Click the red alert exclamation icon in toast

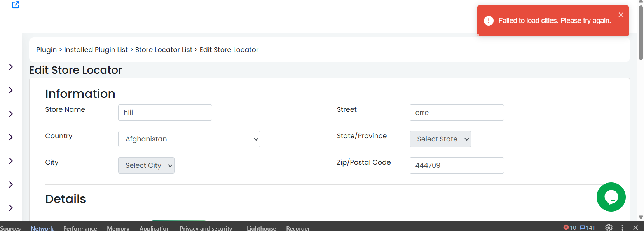tap(489, 21)
